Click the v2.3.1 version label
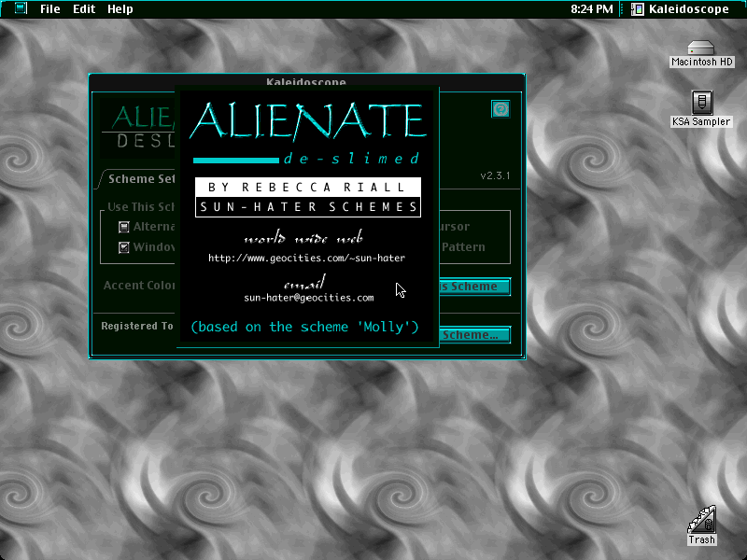 (x=496, y=175)
